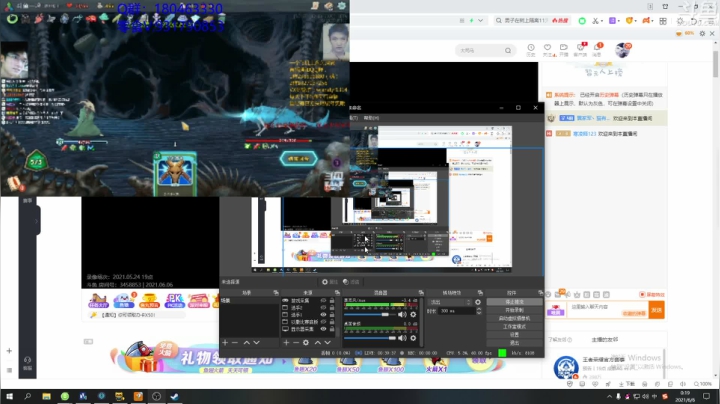Click the stop streaming button in OBS
The image size is (720, 404).
pyautogui.click(x=514, y=302)
